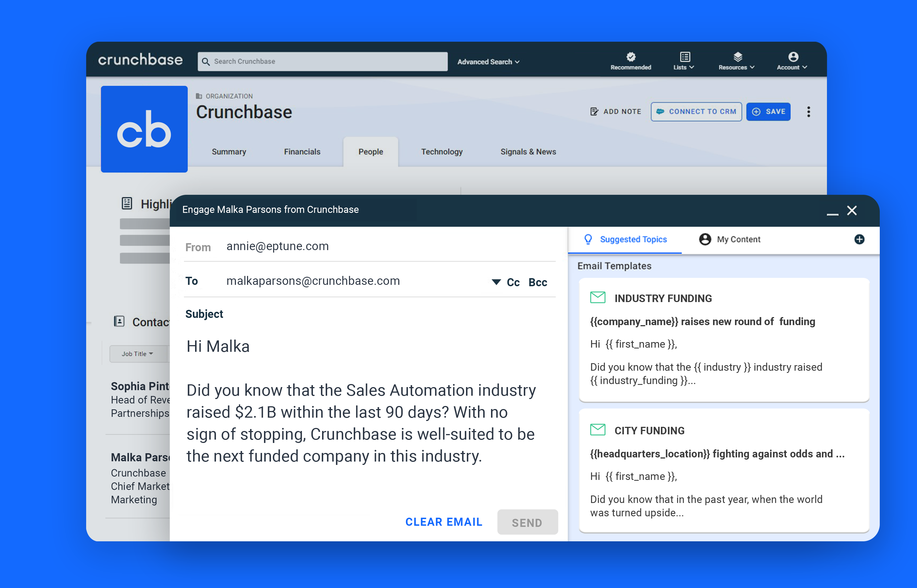Click the Contacts section icon

pyautogui.click(x=119, y=321)
